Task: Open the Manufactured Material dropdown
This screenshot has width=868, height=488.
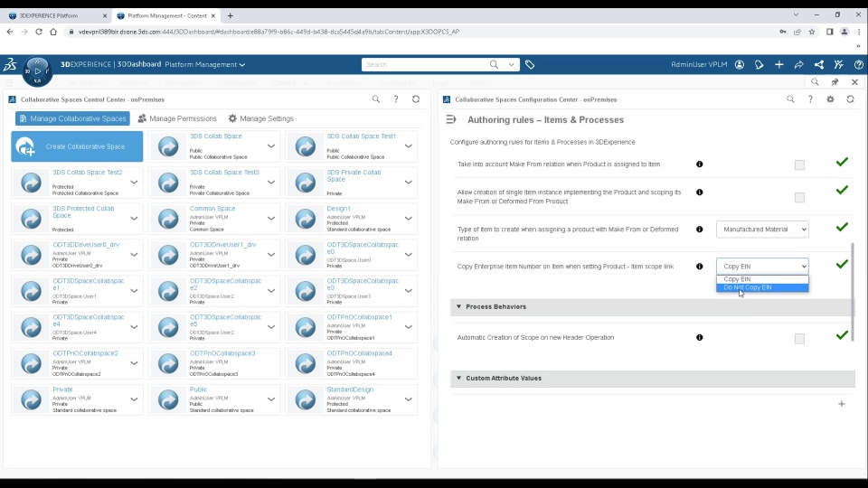Action: click(x=762, y=229)
